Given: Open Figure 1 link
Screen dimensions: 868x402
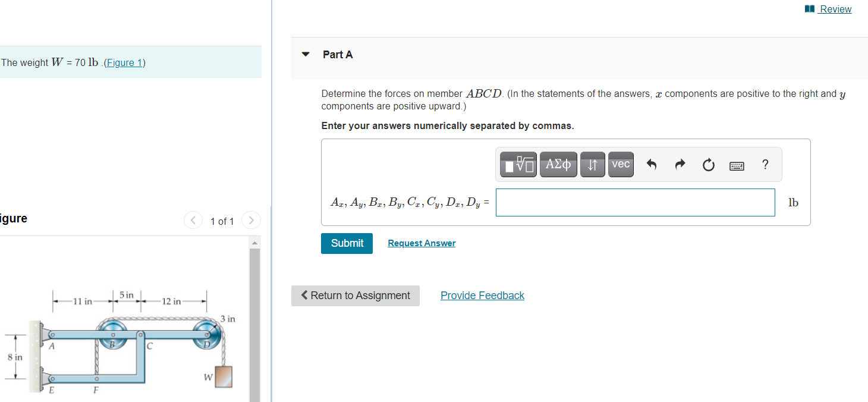Looking at the screenshot, I should coord(124,62).
